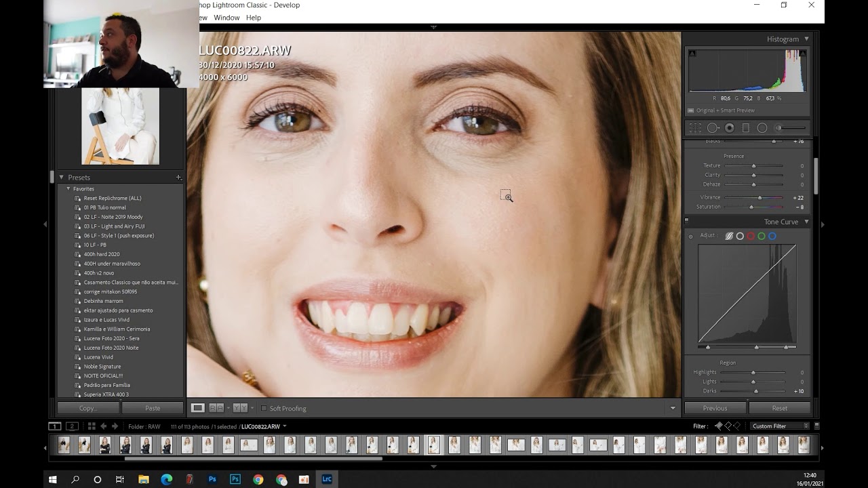Select the Graduated Filter tool
This screenshot has height=488, width=868.
[x=746, y=127]
